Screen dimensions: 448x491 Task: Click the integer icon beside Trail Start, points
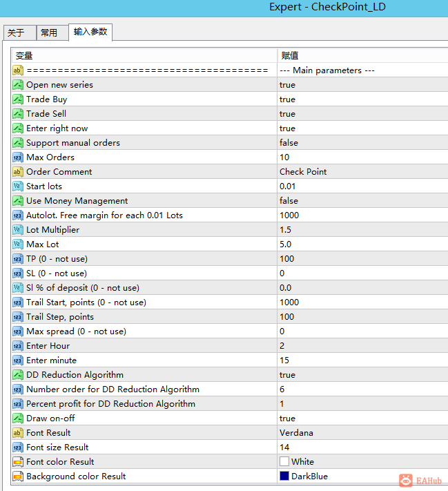(x=18, y=302)
